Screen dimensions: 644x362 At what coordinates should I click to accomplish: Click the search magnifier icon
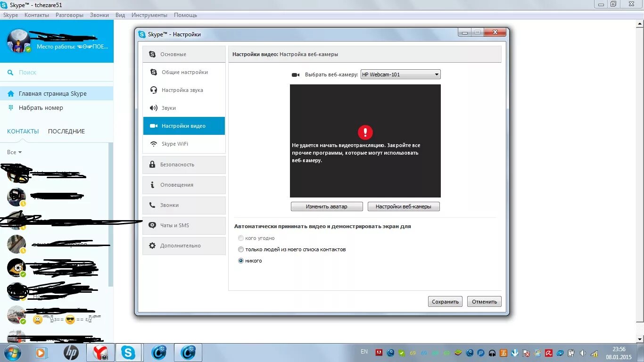(10, 72)
